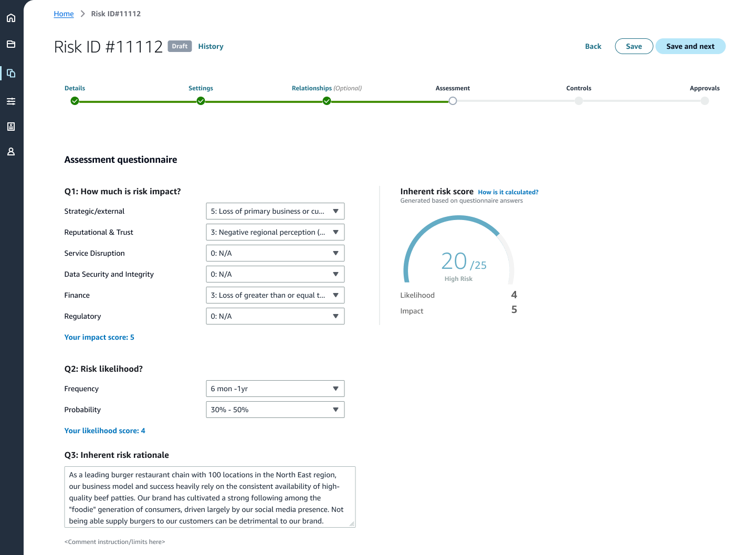This screenshot has width=756, height=555.
Task: Click the Controls step circle
Action: pos(579,101)
